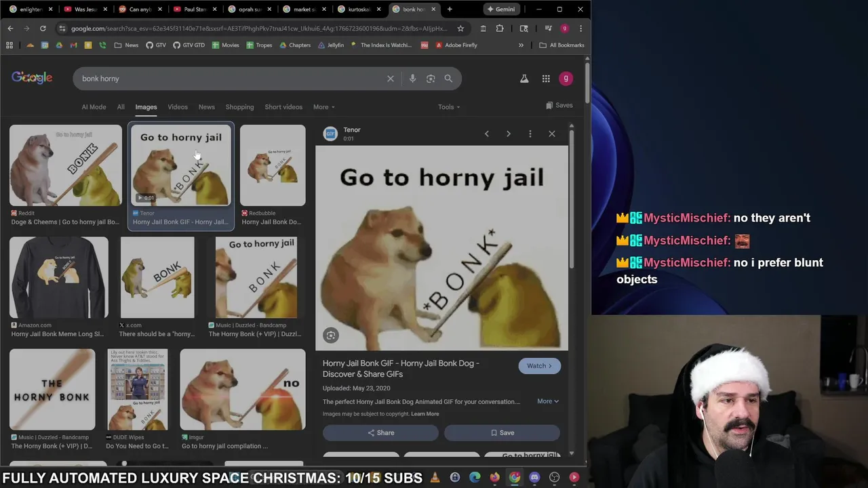Go back in browser history
868x488 pixels.
click(10, 28)
